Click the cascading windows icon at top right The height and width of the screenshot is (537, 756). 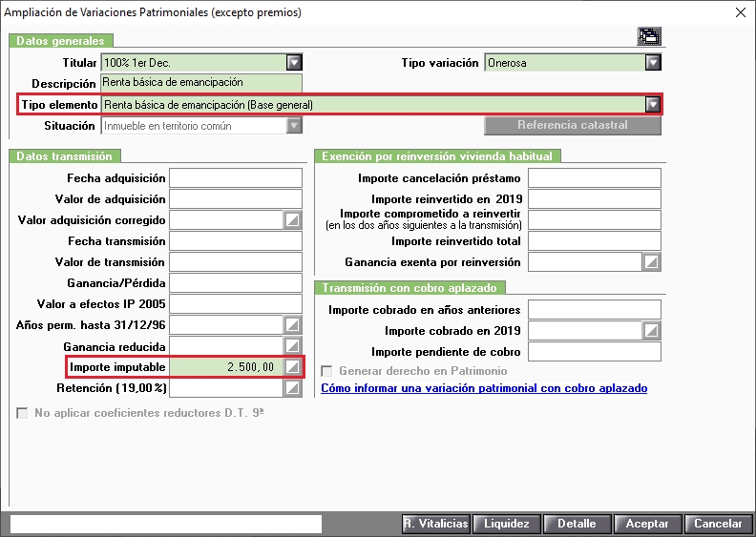(649, 36)
